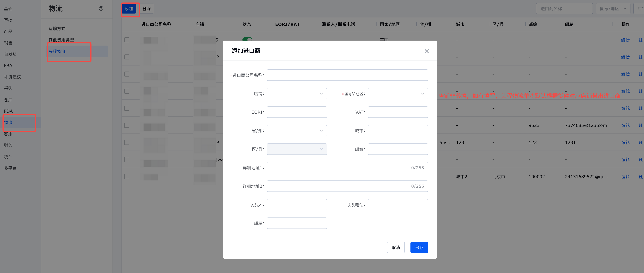Click into the 城市 input field
Viewport: 644px width, 273px height.
[398, 130]
